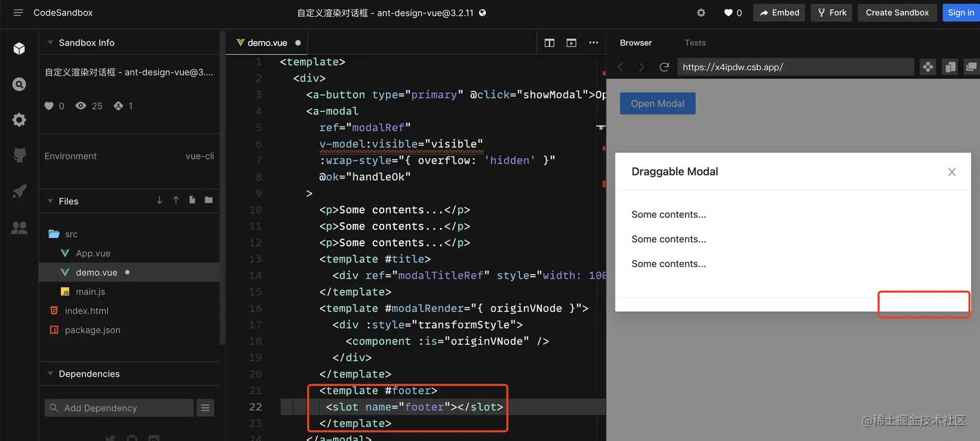Click the Embed button
Viewport: 980px width, 441px height.
coord(779,12)
